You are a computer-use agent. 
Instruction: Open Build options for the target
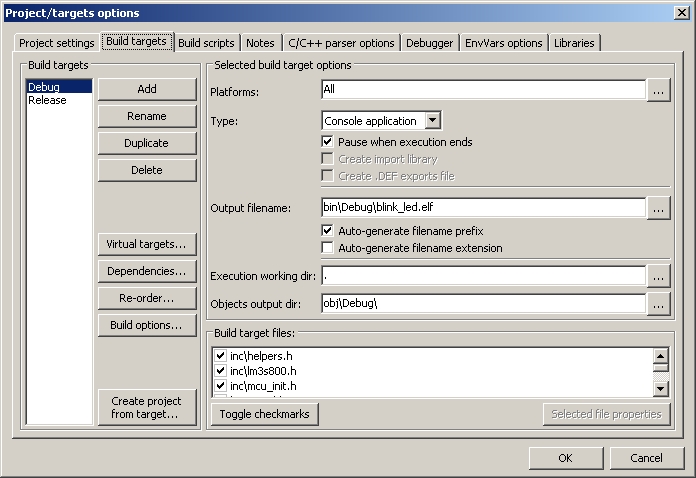[x=147, y=325]
